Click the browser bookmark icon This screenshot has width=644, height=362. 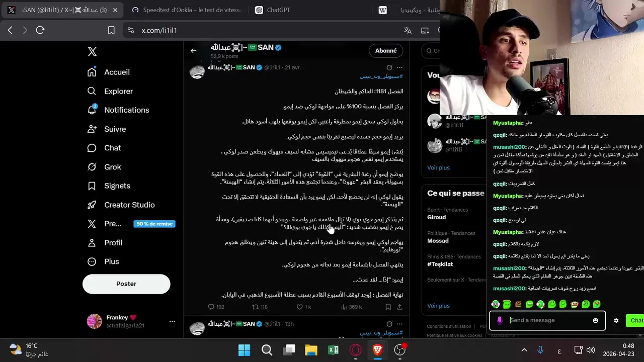coord(111,30)
